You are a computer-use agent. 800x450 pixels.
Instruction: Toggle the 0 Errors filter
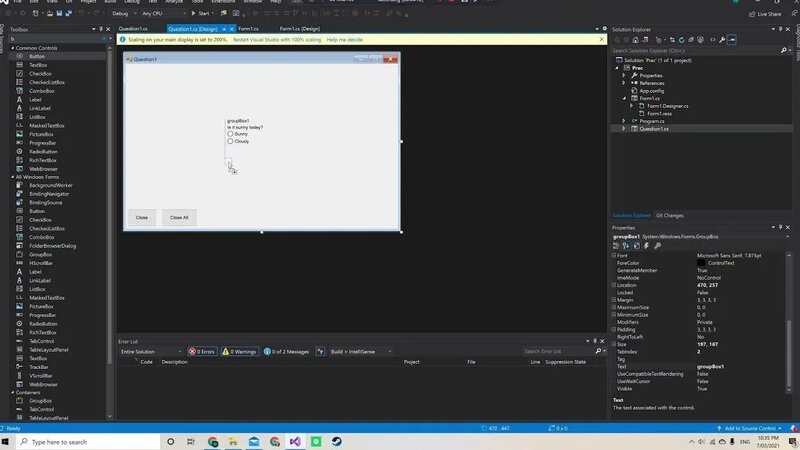pyautogui.click(x=202, y=352)
